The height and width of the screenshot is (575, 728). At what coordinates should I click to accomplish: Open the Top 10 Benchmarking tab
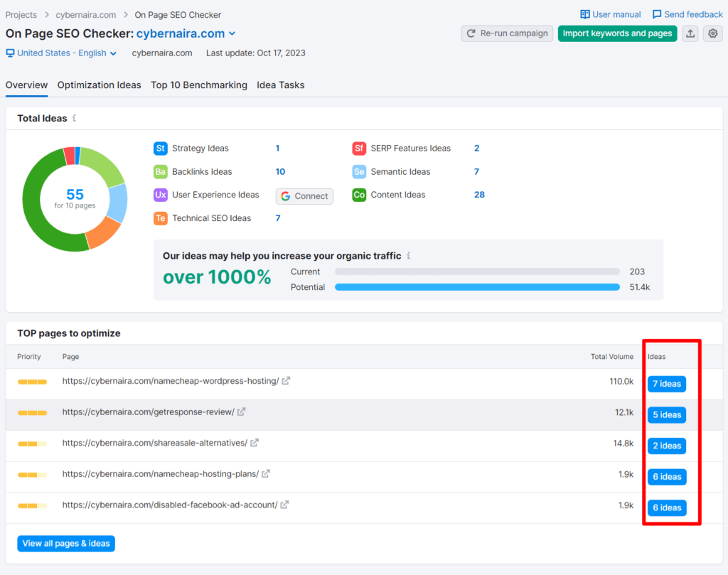199,85
